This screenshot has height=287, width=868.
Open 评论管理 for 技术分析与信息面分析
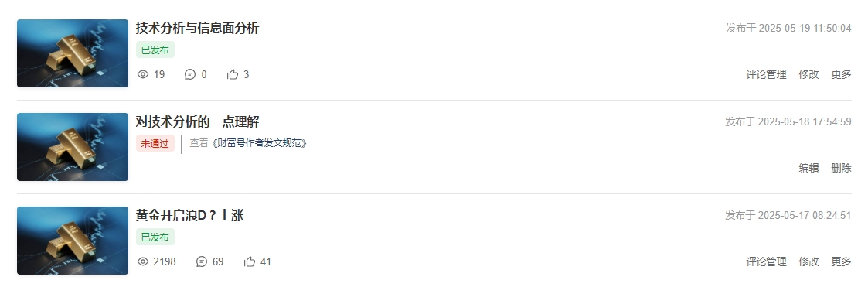766,74
